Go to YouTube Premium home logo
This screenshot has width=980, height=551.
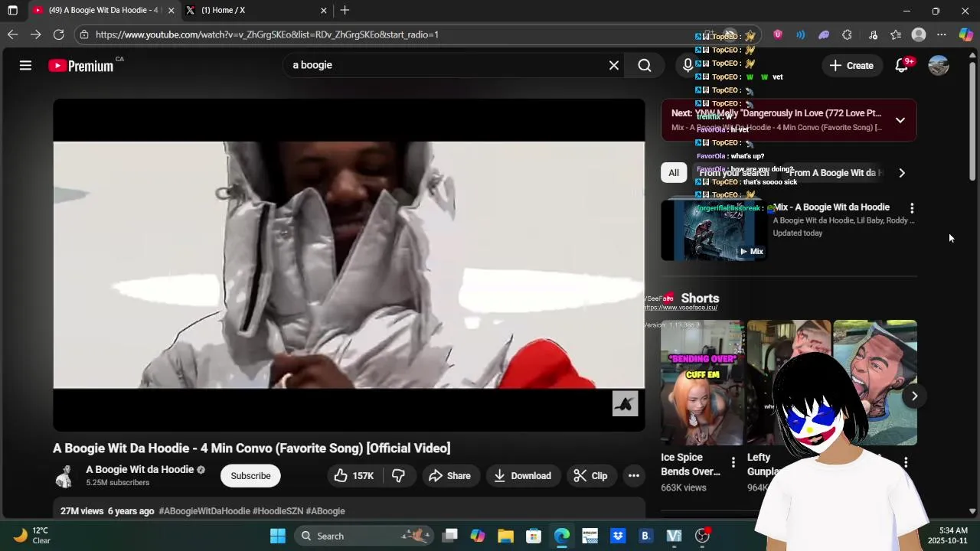point(80,66)
